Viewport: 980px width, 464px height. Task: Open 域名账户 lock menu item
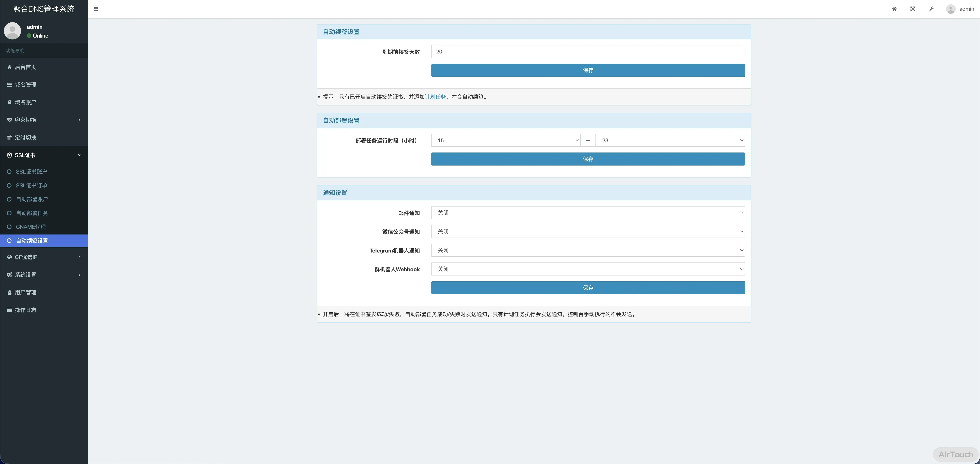[25, 102]
